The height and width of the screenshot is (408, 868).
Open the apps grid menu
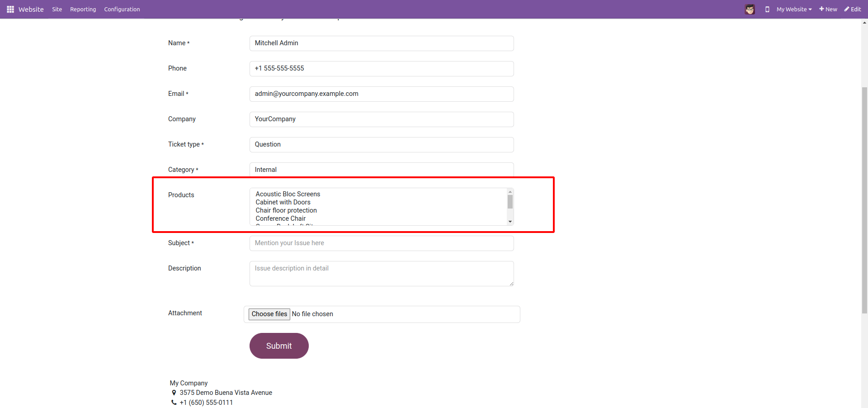[10, 9]
